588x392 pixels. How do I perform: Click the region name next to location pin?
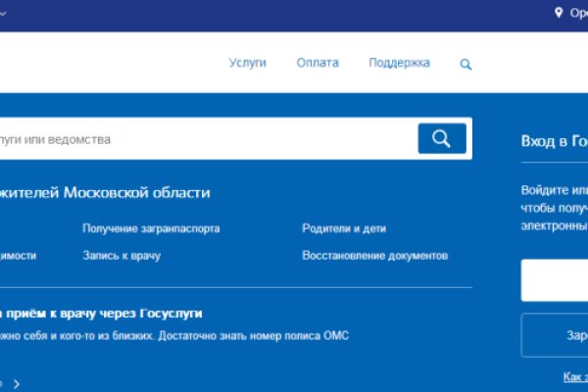(x=578, y=13)
